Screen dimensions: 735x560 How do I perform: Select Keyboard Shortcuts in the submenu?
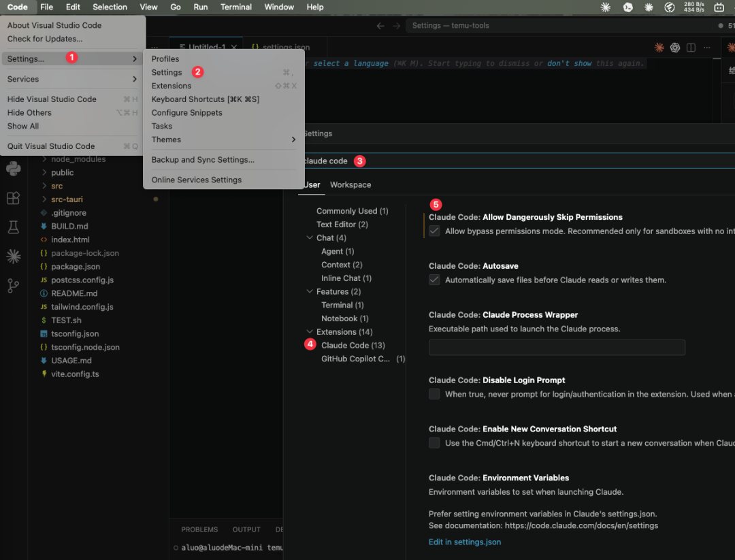pos(205,99)
